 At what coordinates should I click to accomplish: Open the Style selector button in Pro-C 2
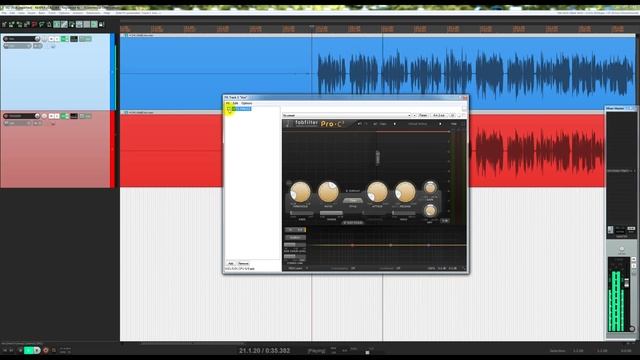[353, 200]
